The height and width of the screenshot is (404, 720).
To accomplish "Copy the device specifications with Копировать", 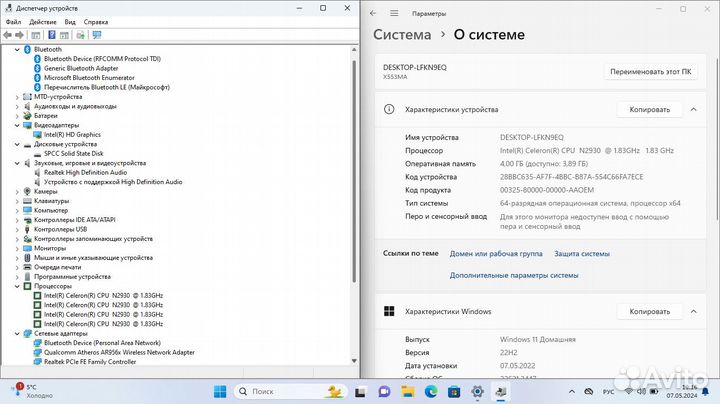I will (649, 110).
